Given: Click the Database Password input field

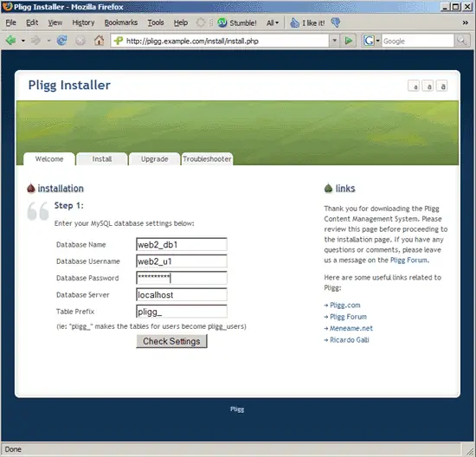Looking at the screenshot, I should coord(182,278).
